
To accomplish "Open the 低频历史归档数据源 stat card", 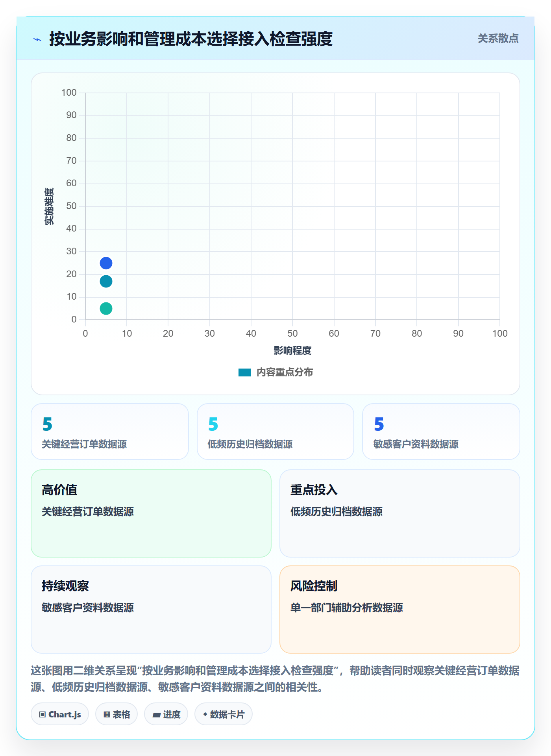I will [x=275, y=432].
